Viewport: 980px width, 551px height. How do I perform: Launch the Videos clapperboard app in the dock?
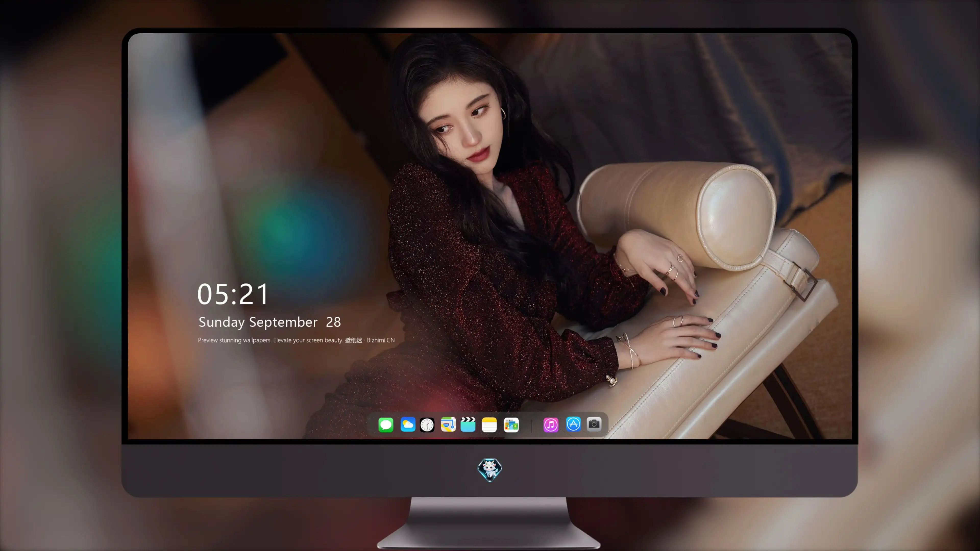(x=468, y=425)
